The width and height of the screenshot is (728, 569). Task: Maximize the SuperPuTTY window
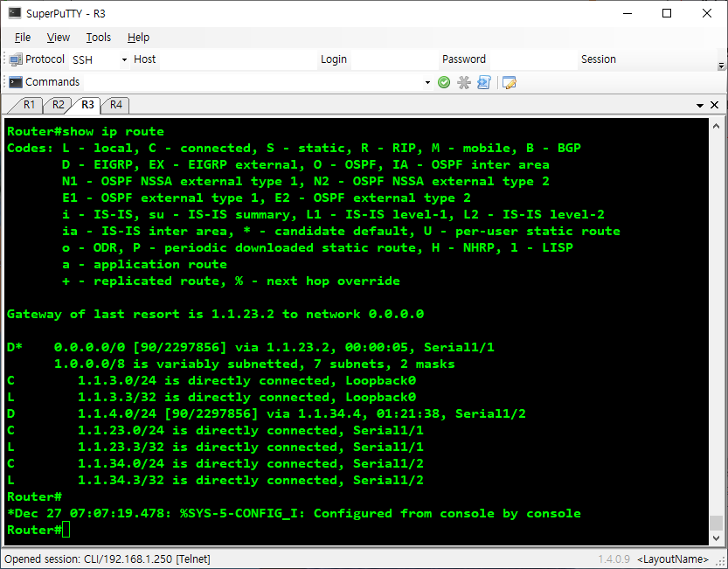pyautogui.click(x=667, y=13)
